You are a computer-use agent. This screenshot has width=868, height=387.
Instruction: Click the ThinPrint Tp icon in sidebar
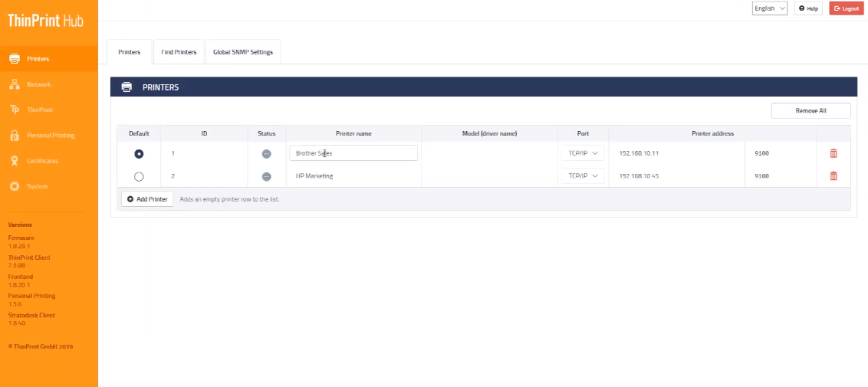15,110
